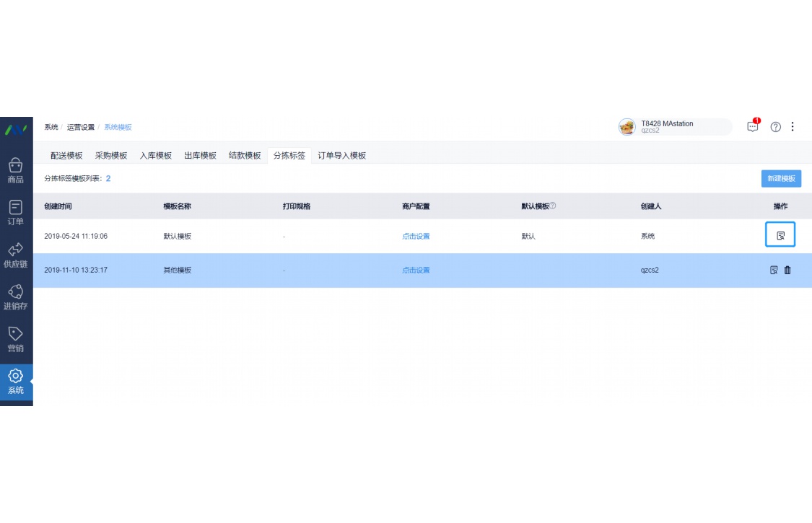Image resolution: width=812 pixels, height=523 pixels.
Task: Click the 新建模板 button
Action: [780, 178]
